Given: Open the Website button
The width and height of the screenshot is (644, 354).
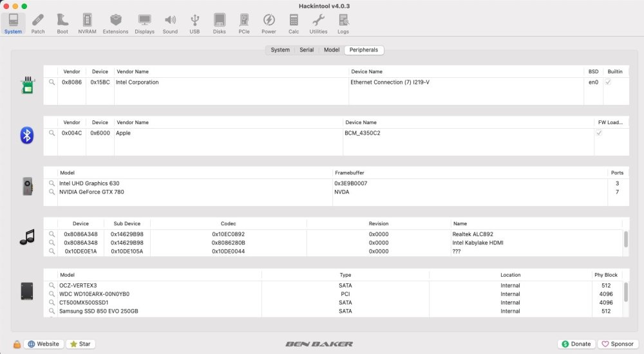Looking at the screenshot, I should [44, 344].
